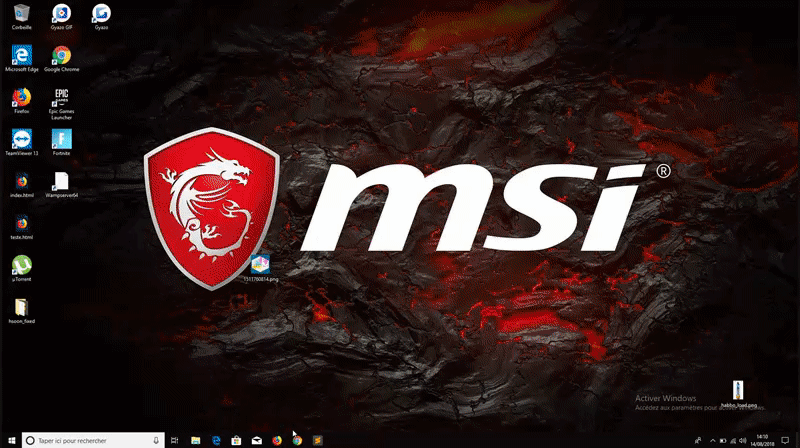
Task: Open Microsoft Store from the taskbar
Action: (x=236, y=440)
